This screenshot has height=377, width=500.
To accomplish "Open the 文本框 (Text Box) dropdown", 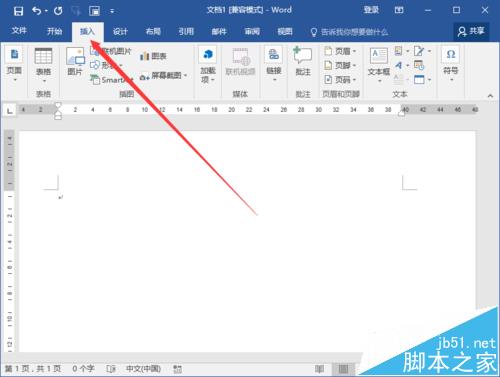I will pyautogui.click(x=379, y=65).
